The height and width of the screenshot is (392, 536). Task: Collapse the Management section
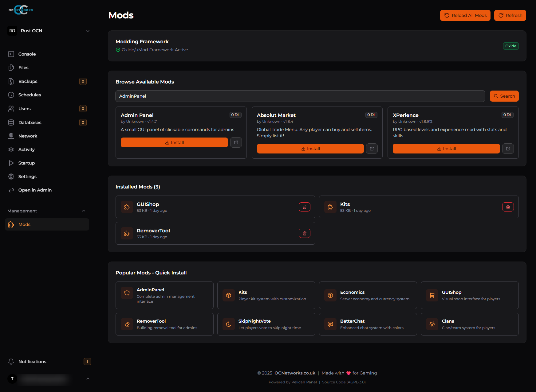84,211
